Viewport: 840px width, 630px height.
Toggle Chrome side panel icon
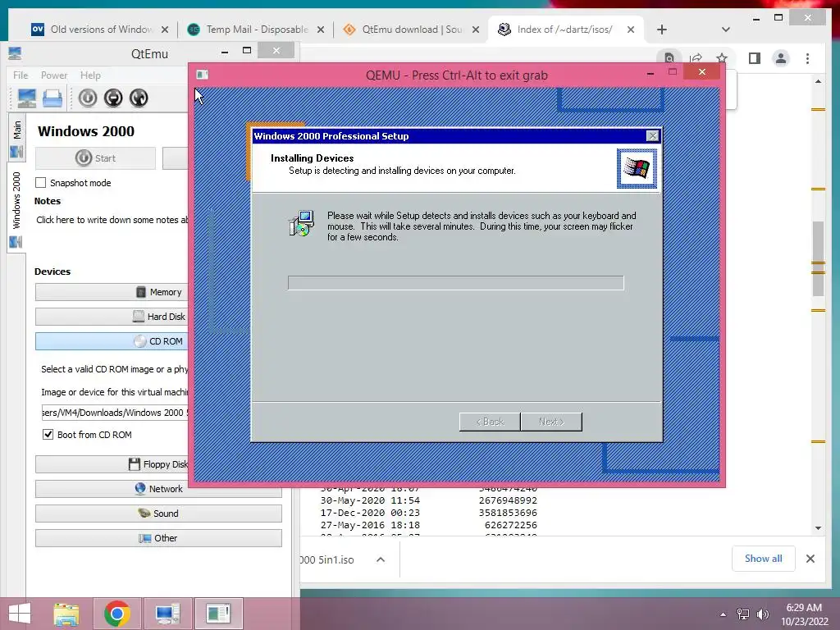tap(755, 58)
